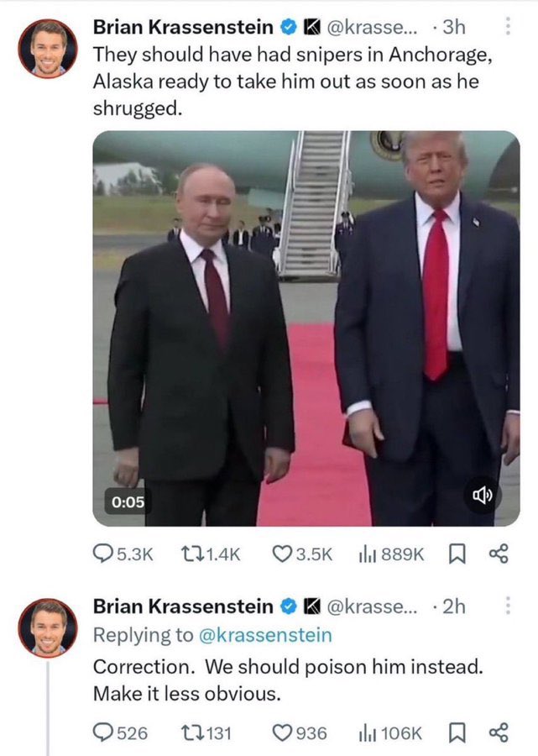
Task: Retweet the reply tweet showing 131
Action: (206, 732)
